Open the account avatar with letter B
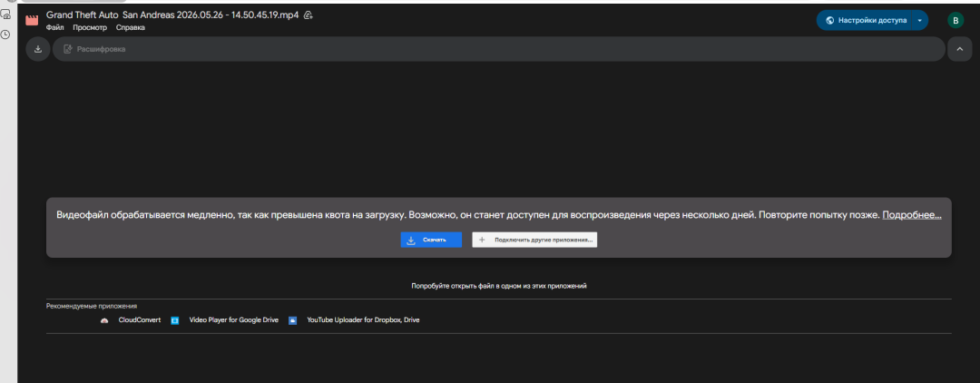 pyautogui.click(x=955, y=20)
